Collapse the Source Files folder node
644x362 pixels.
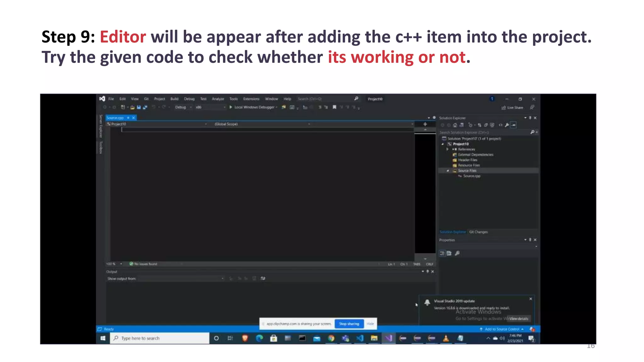tap(448, 171)
